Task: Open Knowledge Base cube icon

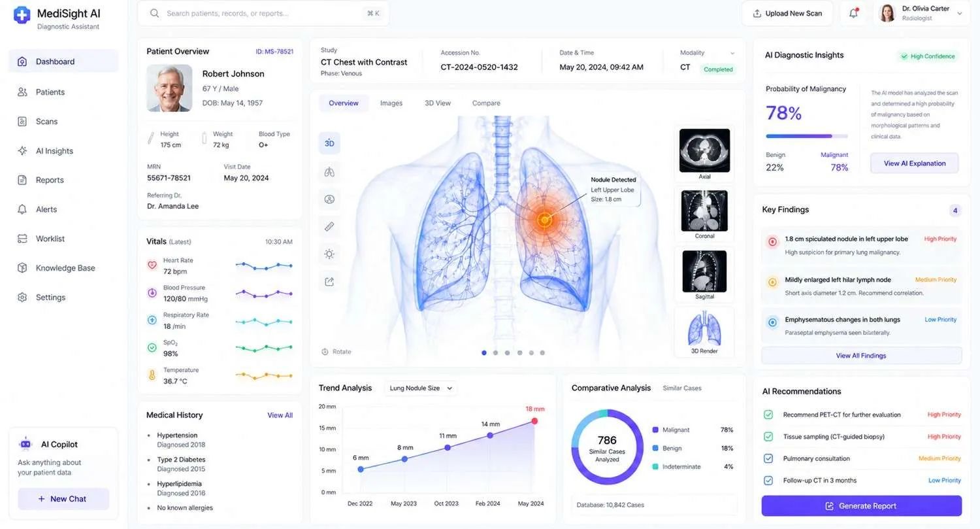Action: tap(22, 268)
